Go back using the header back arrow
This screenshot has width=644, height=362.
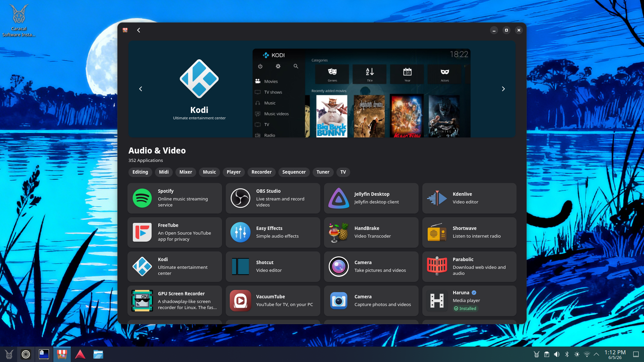click(139, 30)
